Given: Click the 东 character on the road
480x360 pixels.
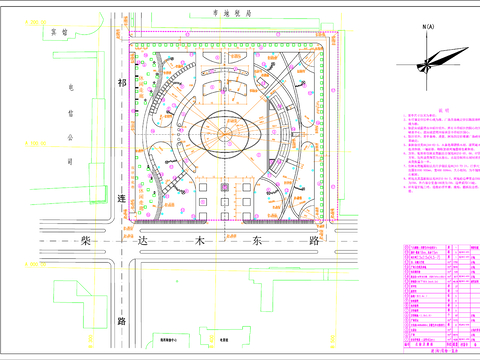Looking at the screenshot, I should [257, 240].
